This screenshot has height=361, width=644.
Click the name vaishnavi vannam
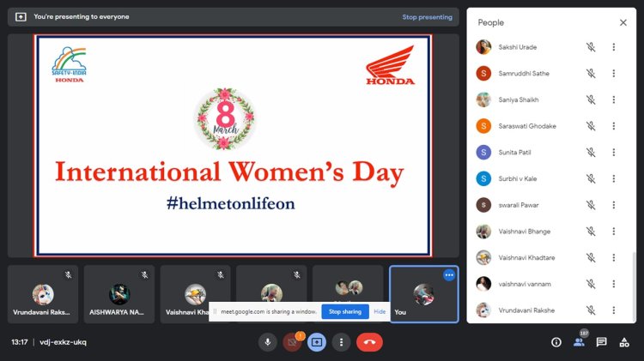tap(525, 284)
